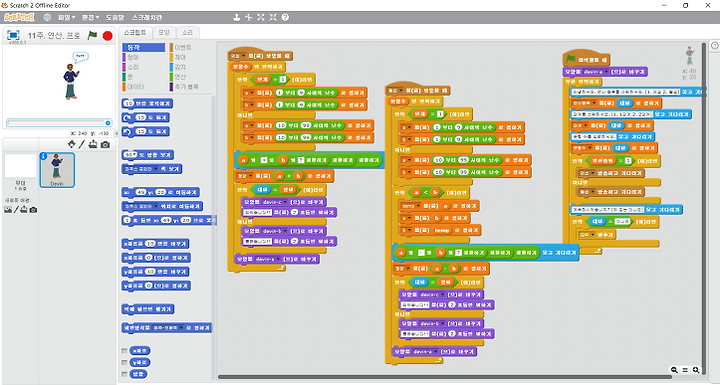
Task: Open the 편집 menu
Action: point(90,17)
